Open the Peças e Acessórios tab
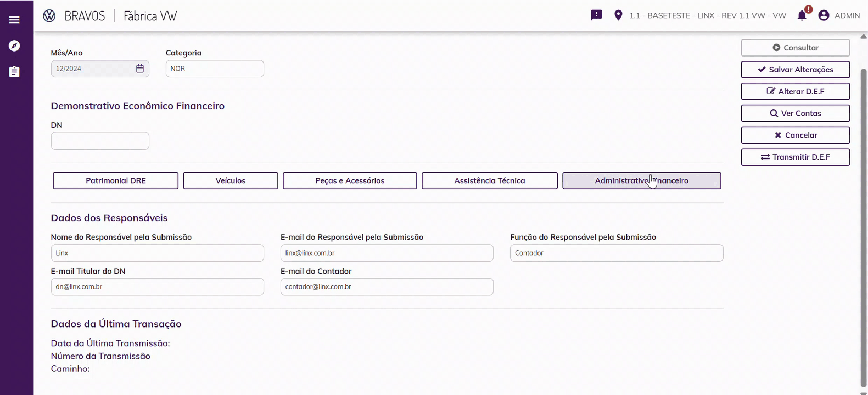 coord(350,180)
